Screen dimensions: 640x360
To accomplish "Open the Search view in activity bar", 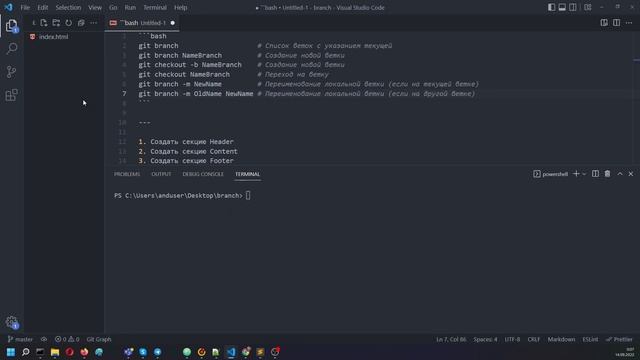I will point(11,49).
